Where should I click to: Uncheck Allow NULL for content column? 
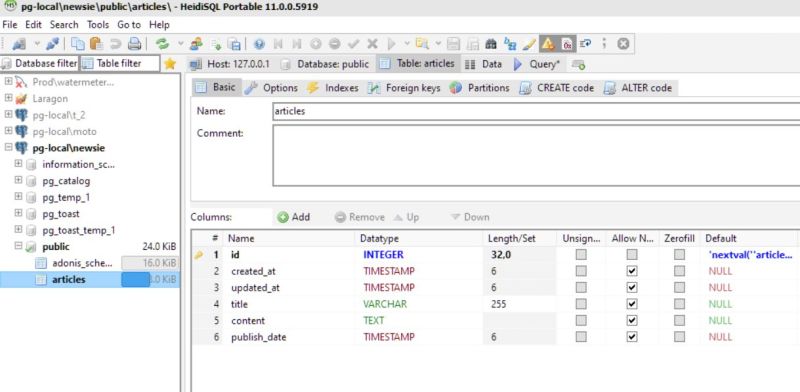(x=632, y=321)
